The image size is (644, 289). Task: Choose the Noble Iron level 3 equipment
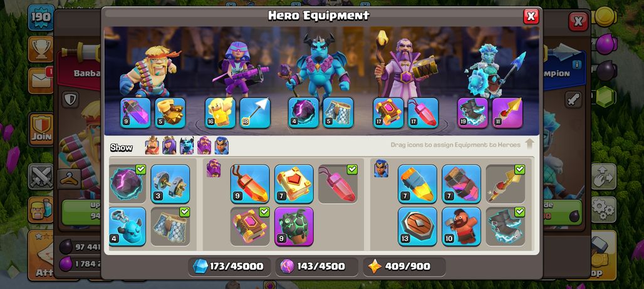[170, 184]
